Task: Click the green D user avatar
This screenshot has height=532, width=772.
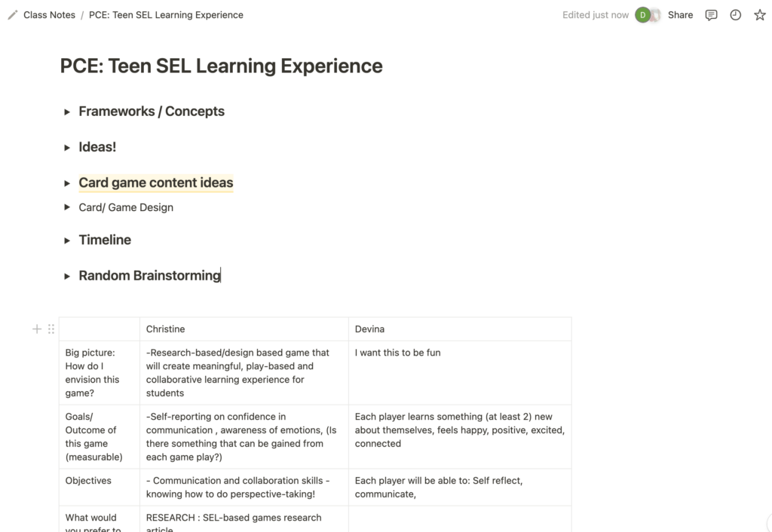Action: point(642,15)
